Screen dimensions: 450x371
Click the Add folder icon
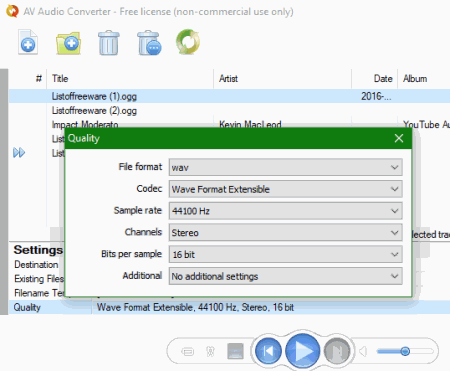pos(68,42)
